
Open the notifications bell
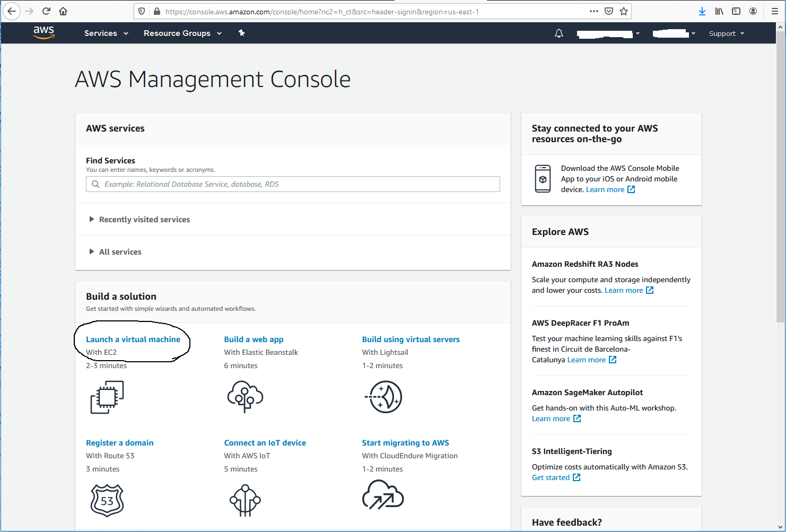pos(559,33)
